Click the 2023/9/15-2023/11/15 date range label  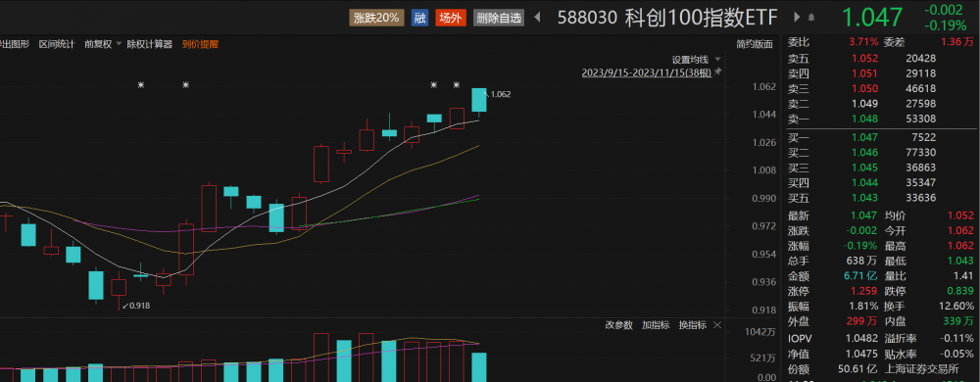pyautogui.click(x=647, y=72)
